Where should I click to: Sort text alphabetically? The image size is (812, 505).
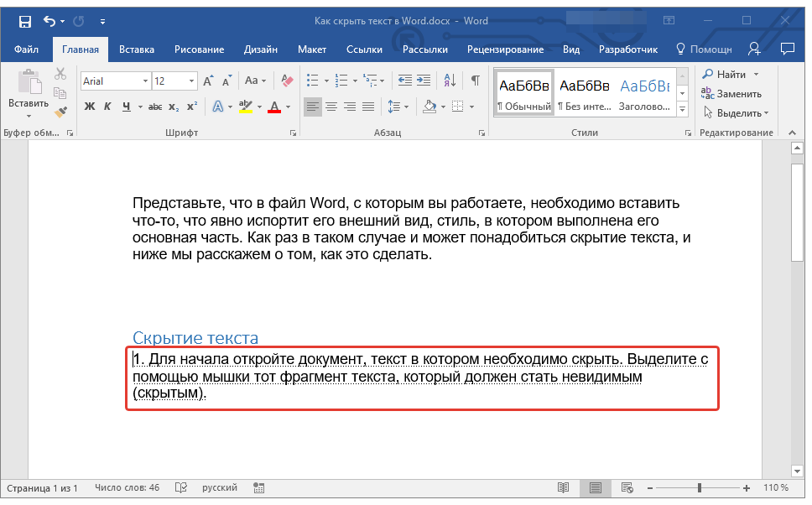(450, 81)
